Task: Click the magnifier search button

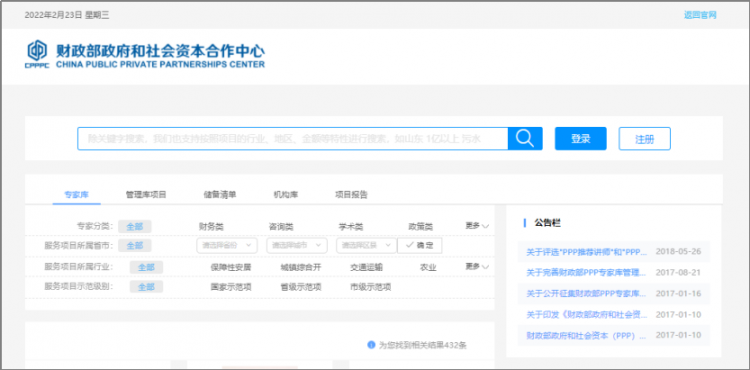Action: point(525,139)
